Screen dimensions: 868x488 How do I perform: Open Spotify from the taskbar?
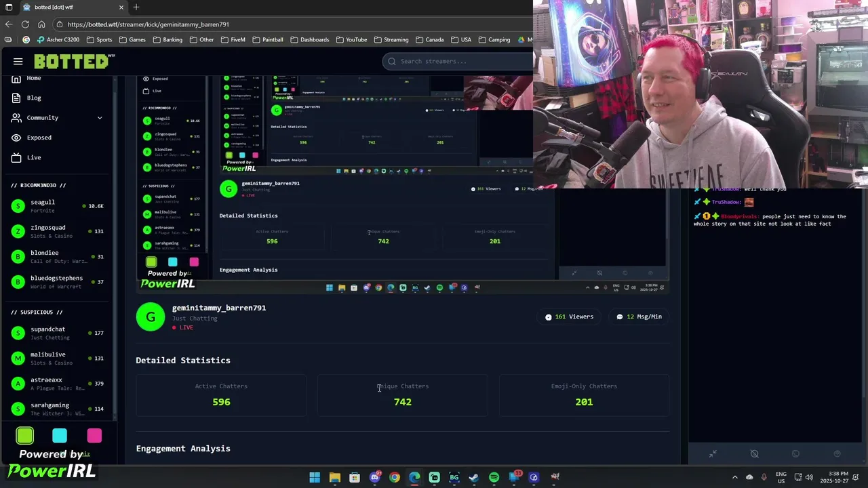(x=494, y=478)
